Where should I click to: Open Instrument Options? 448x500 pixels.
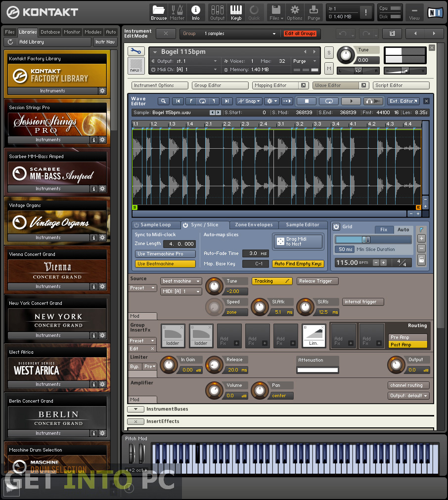pos(160,85)
